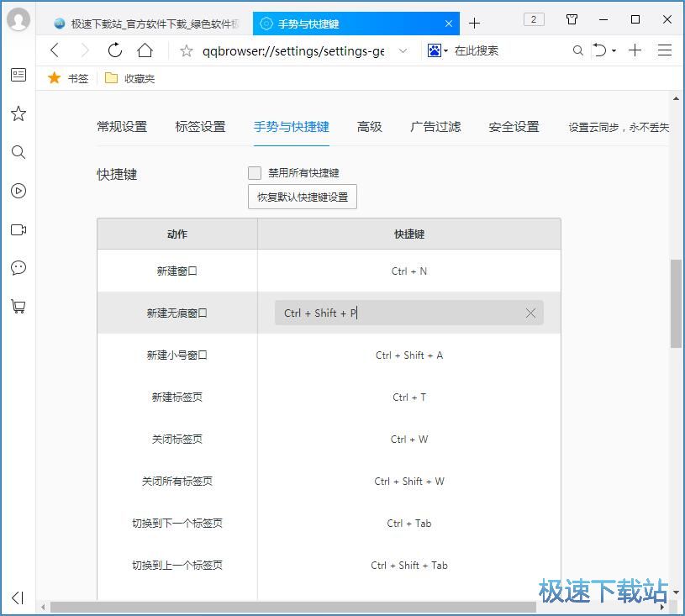Go forward to next page
The image size is (685, 616).
pyautogui.click(x=85, y=50)
